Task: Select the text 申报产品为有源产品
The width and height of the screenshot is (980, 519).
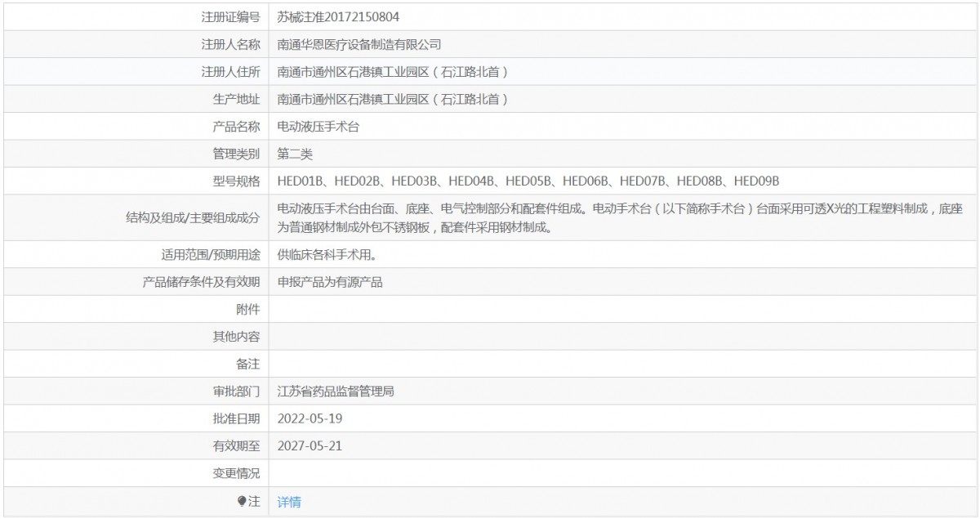Action: [x=330, y=283]
